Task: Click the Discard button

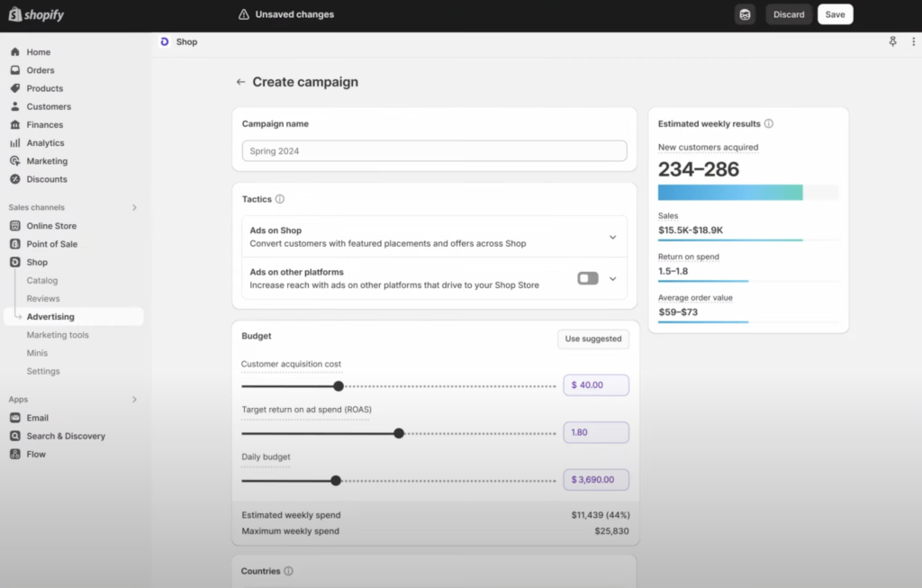Action: tap(789, 14)
